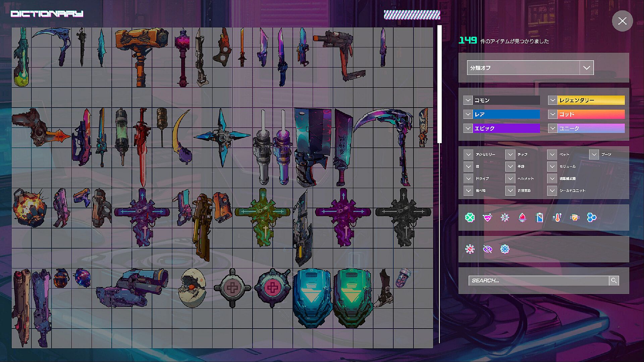Enable the レジェンダリー rarity checkbox
The height and width of the screenshot is (362, 644).
(x=552, y=100)
